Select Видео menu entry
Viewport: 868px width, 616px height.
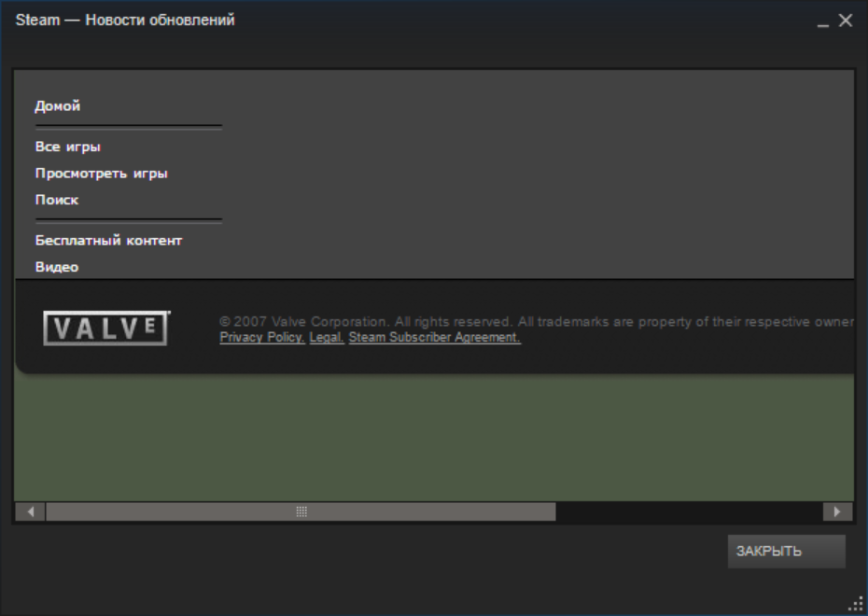coord(57,267)
